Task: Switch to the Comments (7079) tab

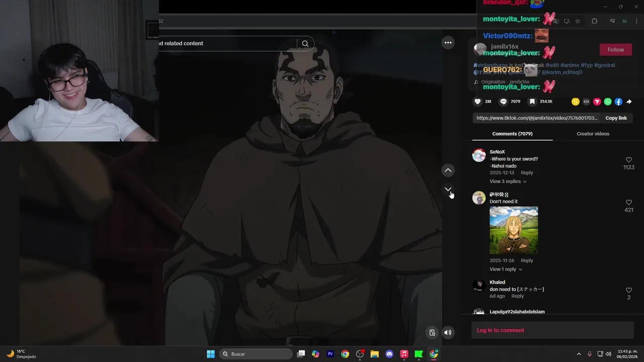Action: click(512, 134)
